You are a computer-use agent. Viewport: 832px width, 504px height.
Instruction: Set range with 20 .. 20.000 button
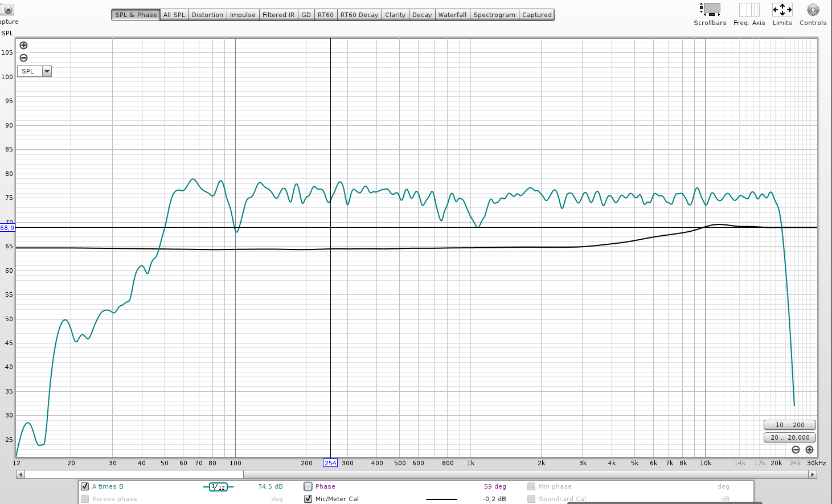(x=790, y=437)
